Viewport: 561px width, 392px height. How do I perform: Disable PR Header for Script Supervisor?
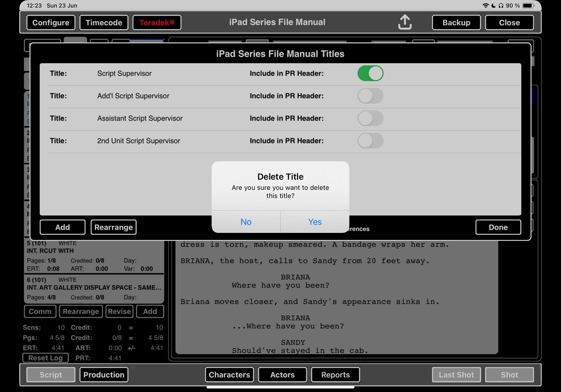click(370, 73)
